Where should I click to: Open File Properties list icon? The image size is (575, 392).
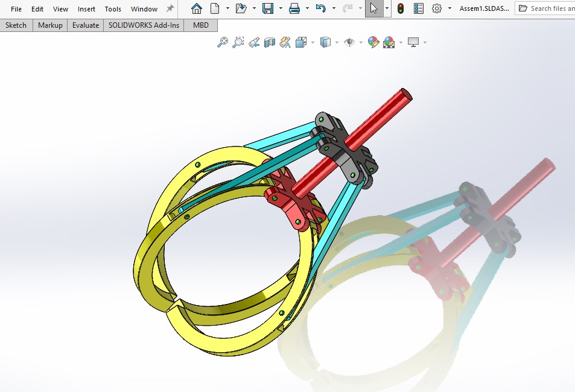click(x=418, y=8)
